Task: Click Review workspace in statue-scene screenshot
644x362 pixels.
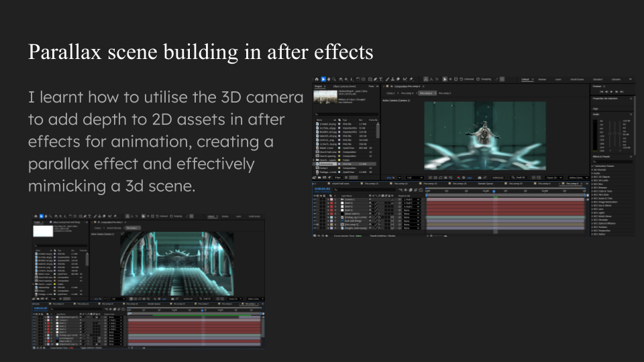Action: coord(542,79)
